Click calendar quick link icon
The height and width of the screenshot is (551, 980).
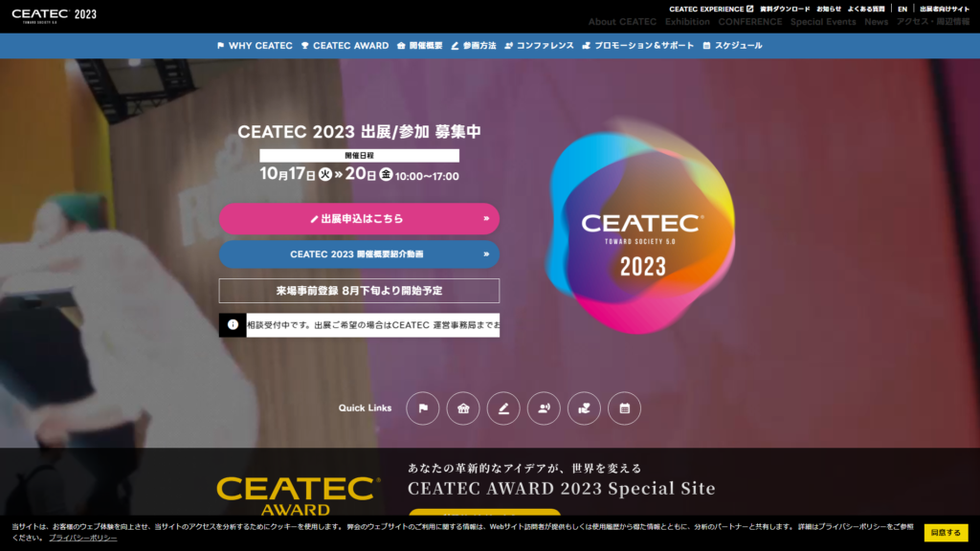[x=624, y=408]
